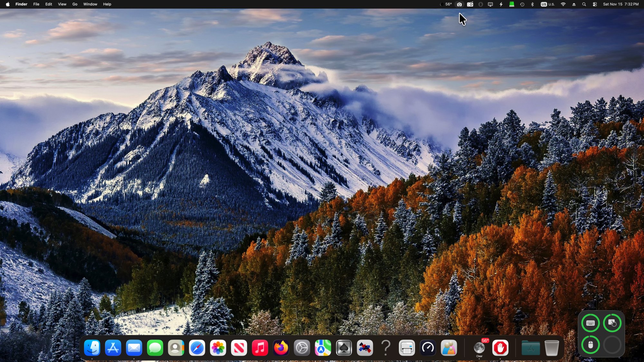The height and width of the screenshot is (362, 644).
Task: Click the Speedtest gauge Dock icon
Action: pyautogui.click(x=428, y=348)
